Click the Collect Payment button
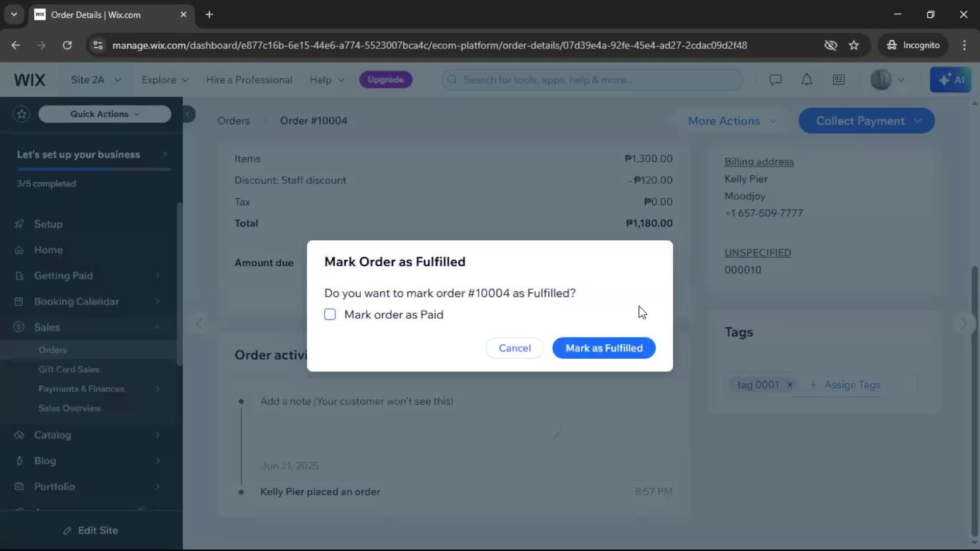The width and height of the screenshot is (980, 551). click(866, 121)
